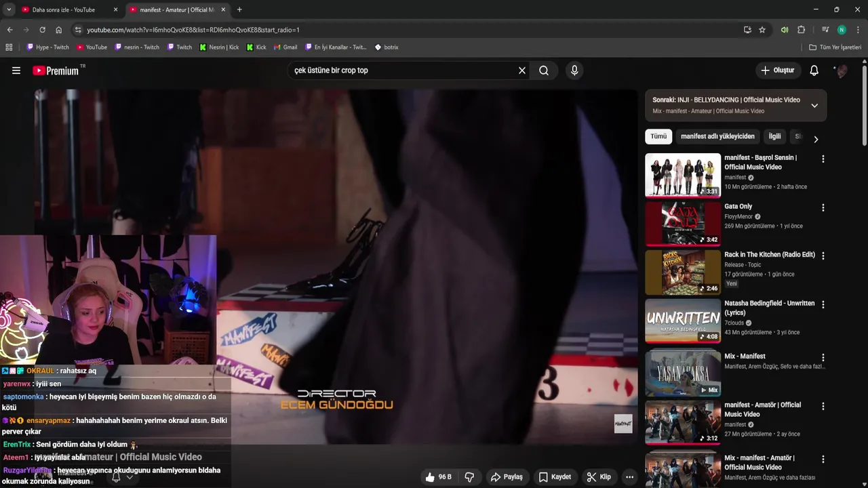
Task: Open options menu for manifest Amatör video
Action: 823,407
